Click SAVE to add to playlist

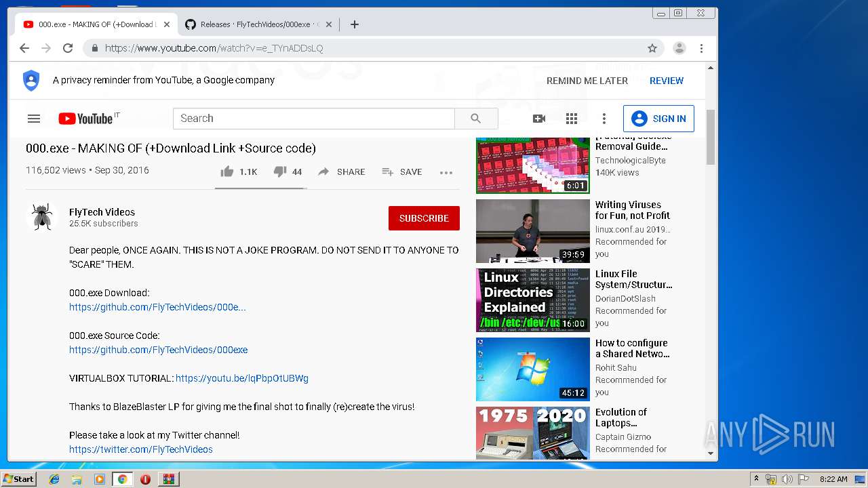coord(402,172)
